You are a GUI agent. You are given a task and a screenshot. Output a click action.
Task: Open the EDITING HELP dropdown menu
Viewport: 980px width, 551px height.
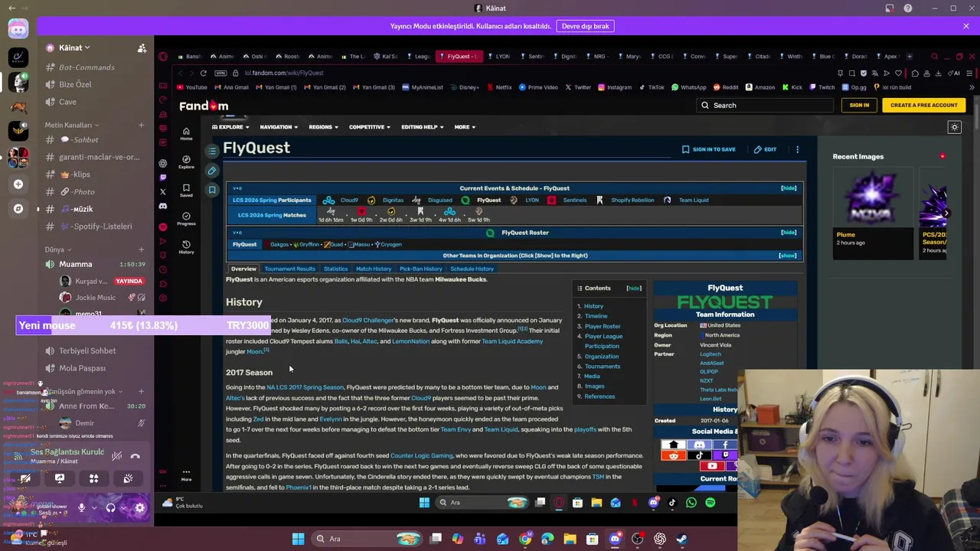pyautogui.click(x=423, y=127)
